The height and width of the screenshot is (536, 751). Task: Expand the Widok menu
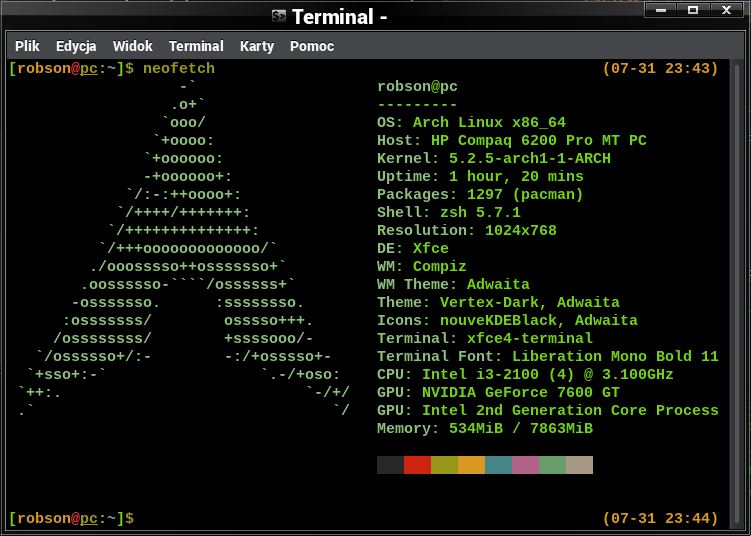click(x=132, y=46)
